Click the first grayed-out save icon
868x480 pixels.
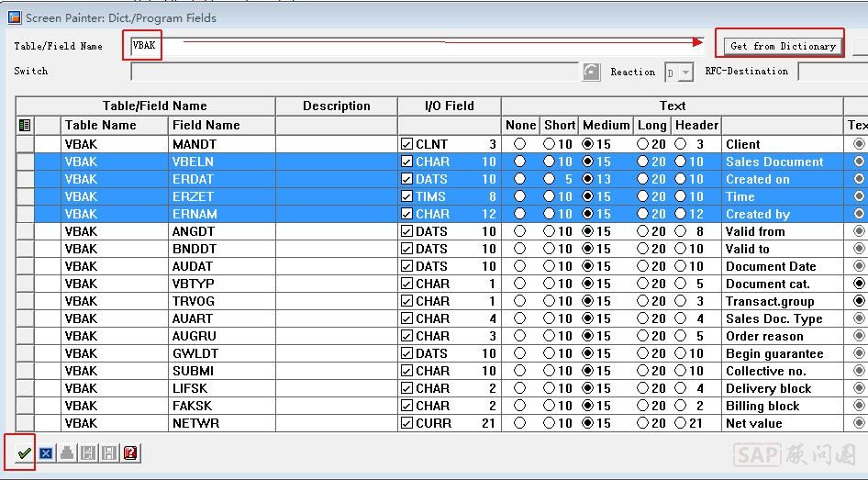tap(88, 452)
